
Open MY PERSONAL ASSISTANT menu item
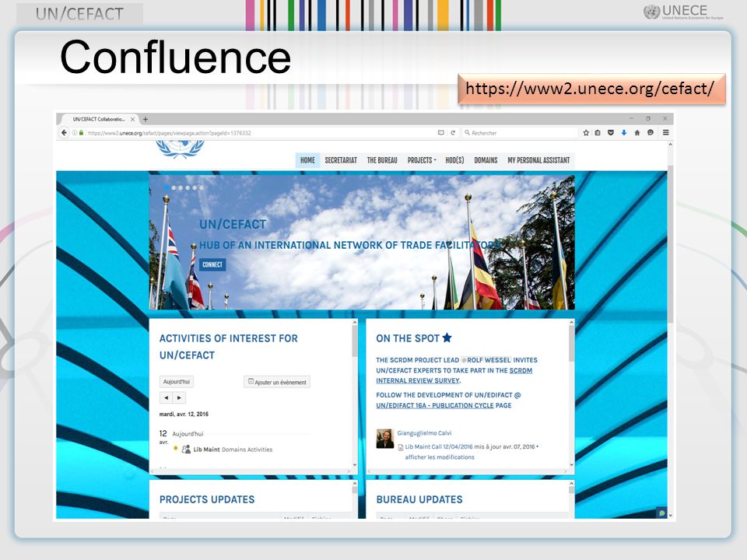click(x=538, y=160)
